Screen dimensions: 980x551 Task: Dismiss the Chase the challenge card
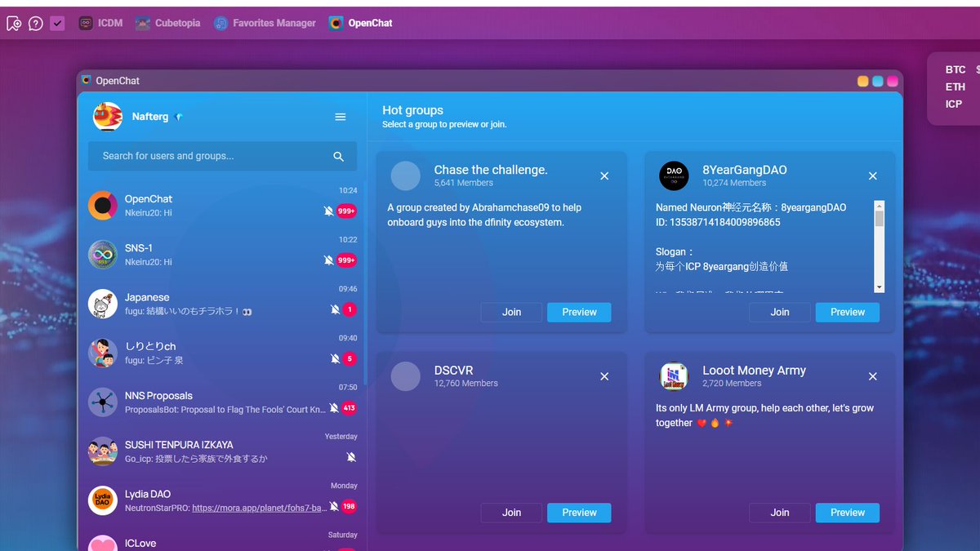(604, 176)
